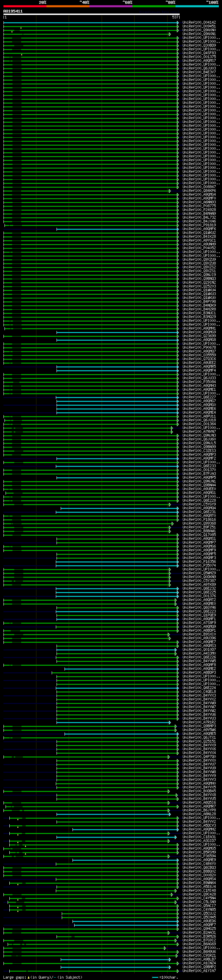
Task: Select hit UniRef100_P18616
Action: click(x=199, y=519)
